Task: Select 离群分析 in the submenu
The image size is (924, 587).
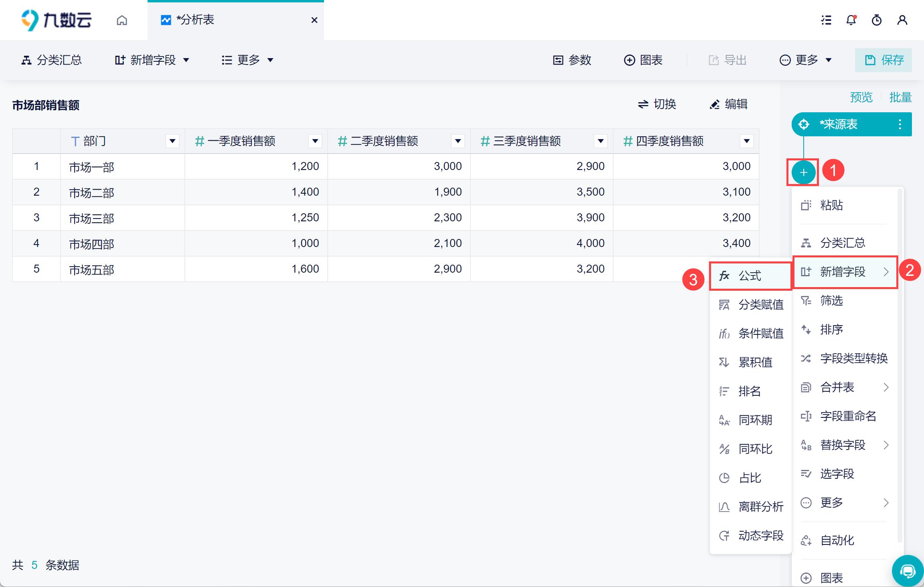Action: tap(750, 506)
